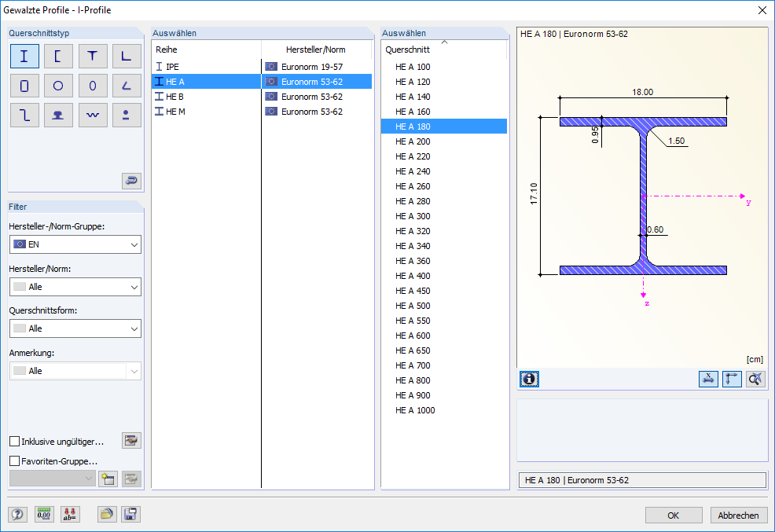
Task: Click the ab= comment icon
Action: tap(70, 514)
